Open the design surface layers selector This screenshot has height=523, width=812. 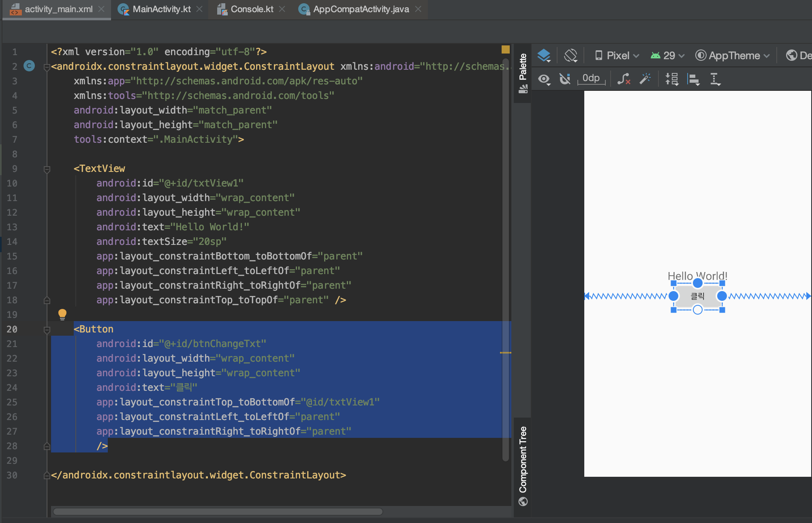544,55
